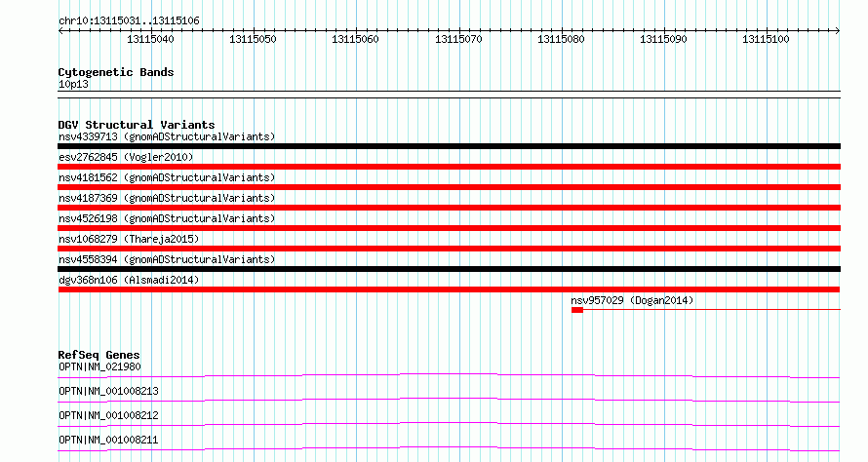868x462 pixels.
Task: Select the esv2762845 (Vogler2010) label
Action: click(x=126, y=157)
